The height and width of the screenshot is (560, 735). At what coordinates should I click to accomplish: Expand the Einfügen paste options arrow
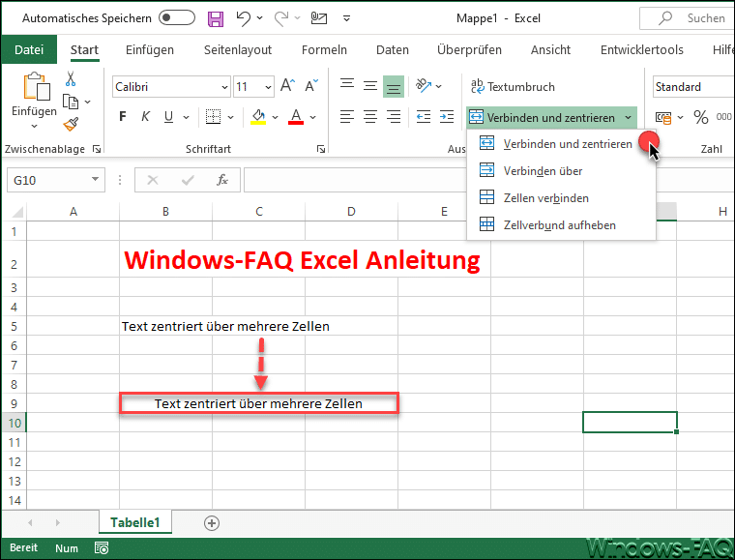[34, 126]
